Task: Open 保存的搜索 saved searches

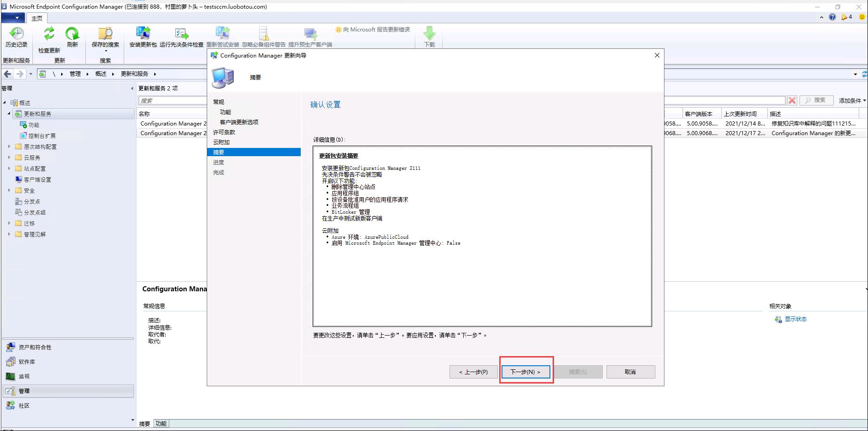Action: [x=105, y=40]
